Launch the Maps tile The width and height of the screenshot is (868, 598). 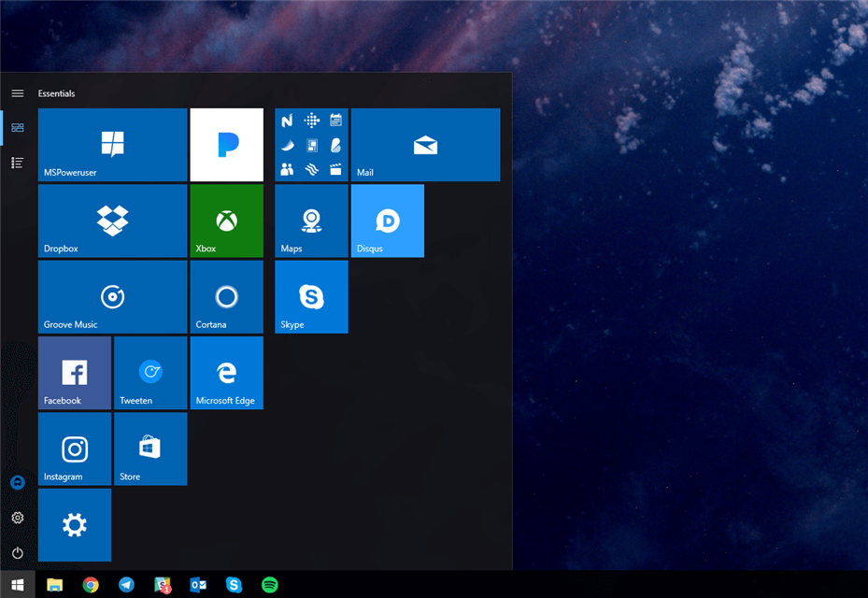point(311,221)
